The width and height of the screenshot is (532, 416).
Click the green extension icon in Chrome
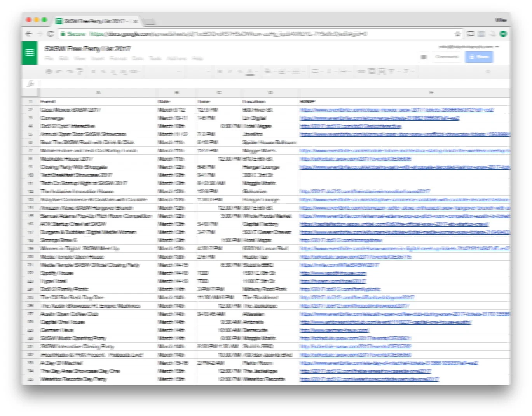point(503,34)
